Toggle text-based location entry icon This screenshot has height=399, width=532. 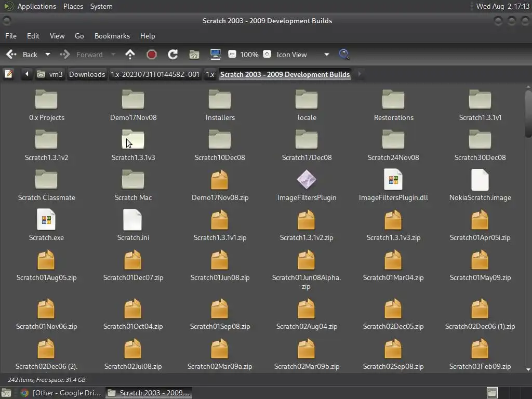[x=8, y=74]
